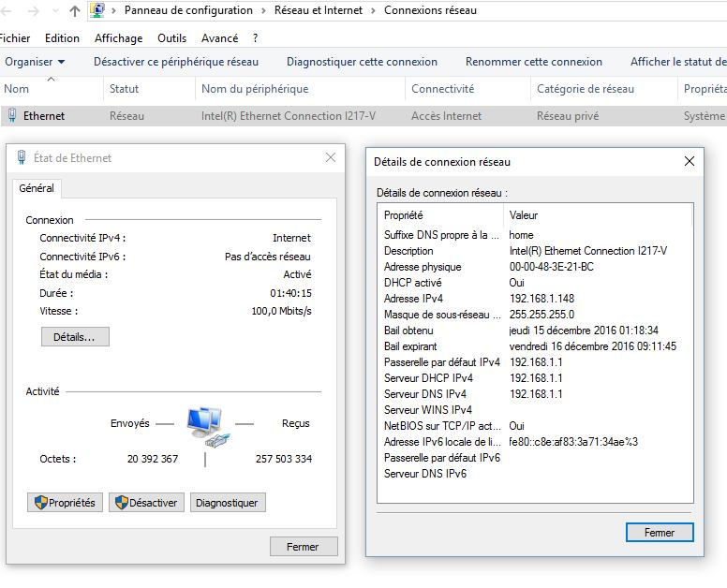Screen dimensions: 727x588
Task: Click the Désactiver button in status dialog
Action: click(x=146, y=503)
